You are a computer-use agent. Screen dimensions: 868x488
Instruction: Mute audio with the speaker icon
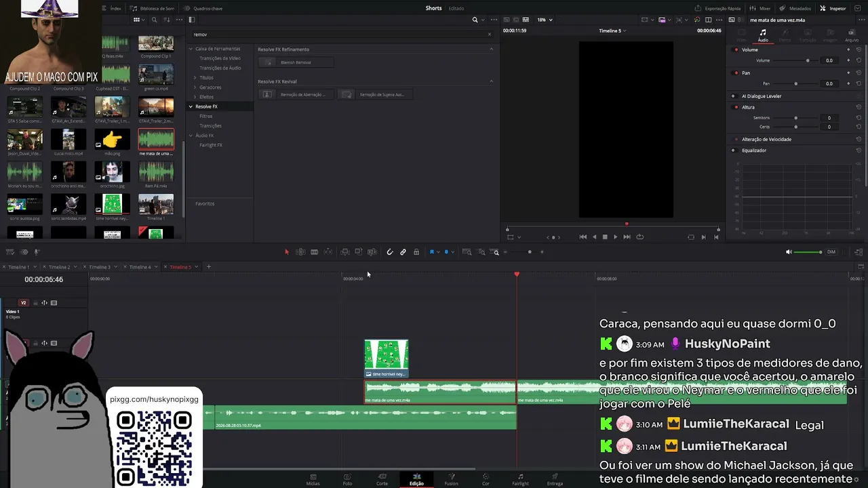789,252
